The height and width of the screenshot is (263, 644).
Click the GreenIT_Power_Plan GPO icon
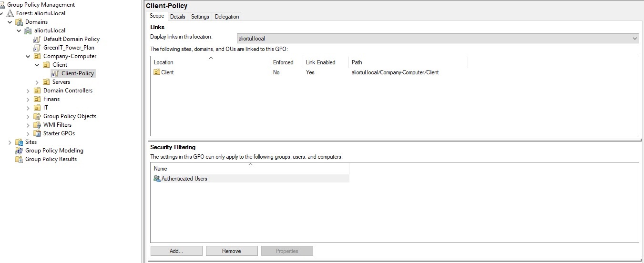pos(37,48)
